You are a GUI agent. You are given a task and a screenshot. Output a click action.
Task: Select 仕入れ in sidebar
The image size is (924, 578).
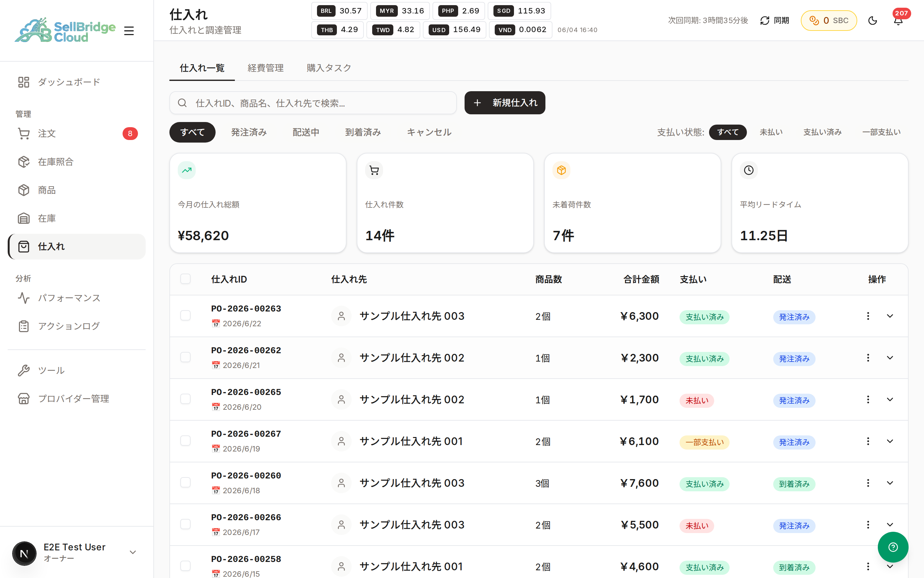76,247
